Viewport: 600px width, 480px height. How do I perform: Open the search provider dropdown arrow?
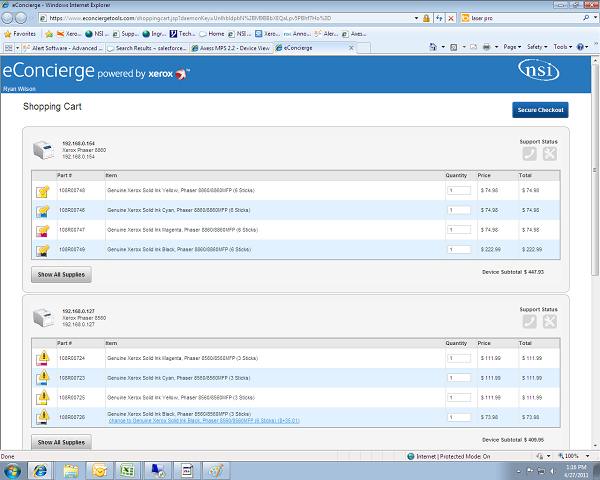coord(595,18)
